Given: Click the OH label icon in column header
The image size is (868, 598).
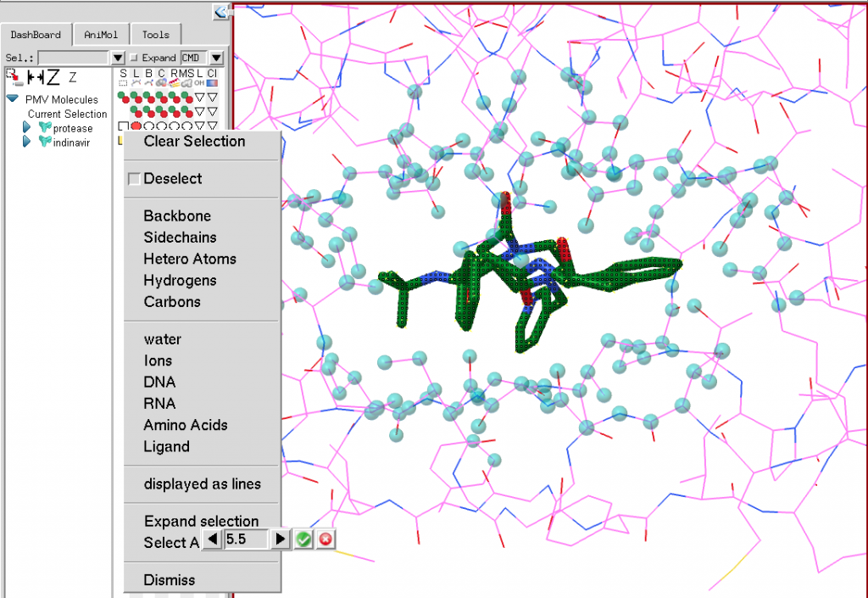Looking at the screenshot, I should 199,82.
